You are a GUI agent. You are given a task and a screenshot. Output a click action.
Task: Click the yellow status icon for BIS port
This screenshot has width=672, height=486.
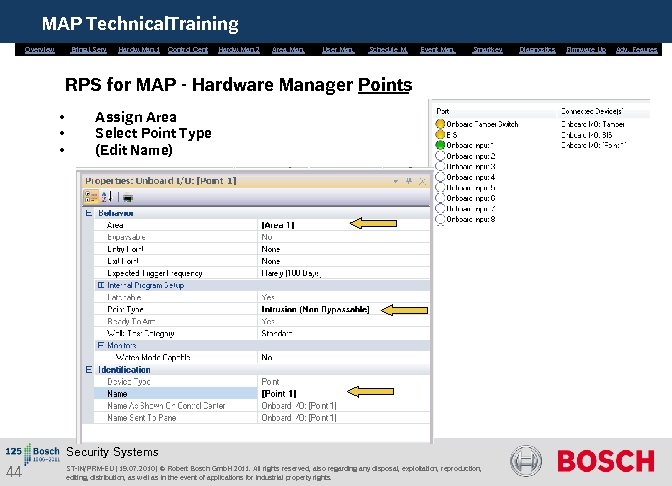tap(440, 135)
